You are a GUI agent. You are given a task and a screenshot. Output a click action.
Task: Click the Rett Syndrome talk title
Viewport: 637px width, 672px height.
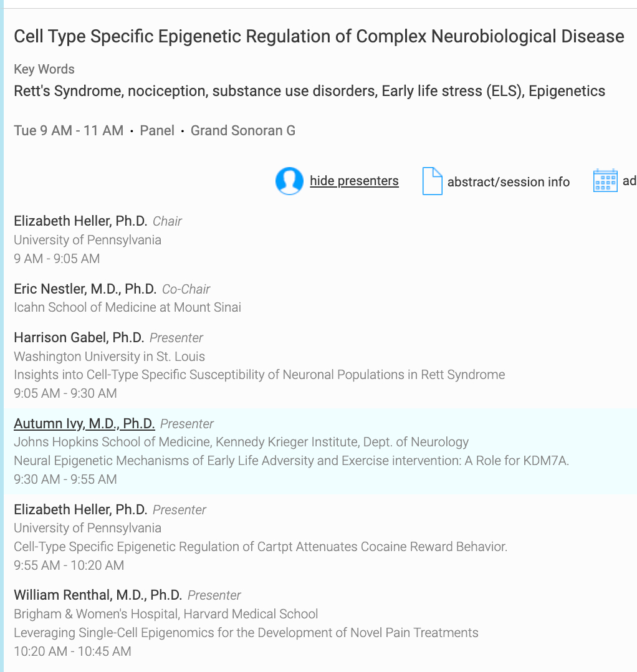(259, 375)
